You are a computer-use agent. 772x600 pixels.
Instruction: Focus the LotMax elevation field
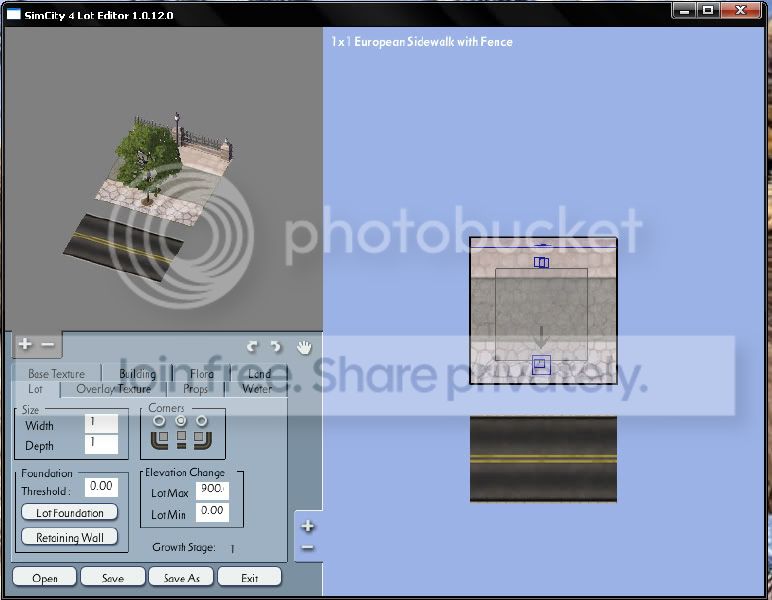coord(212,489)
